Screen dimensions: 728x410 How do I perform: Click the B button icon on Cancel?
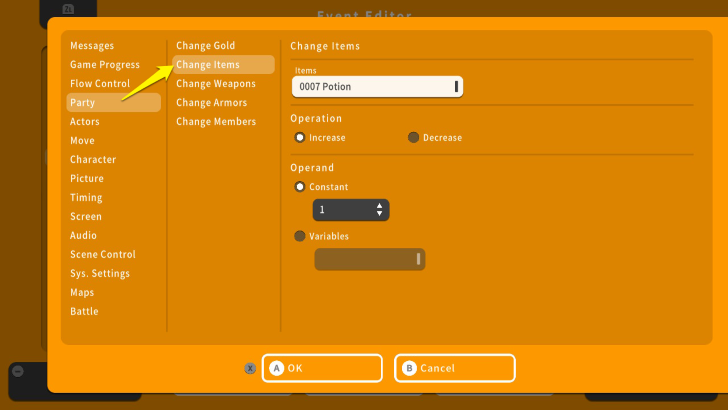click(410, 368)
